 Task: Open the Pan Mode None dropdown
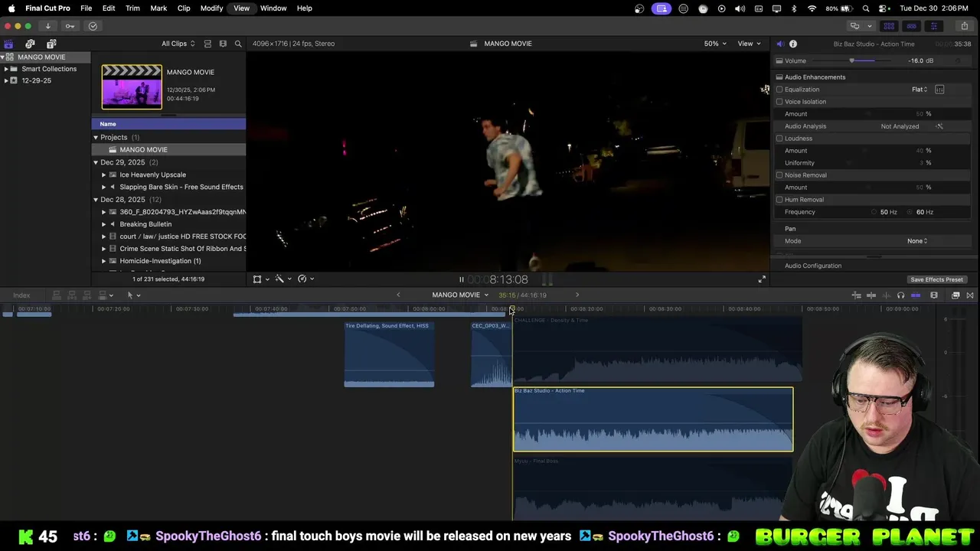(917, 241)
